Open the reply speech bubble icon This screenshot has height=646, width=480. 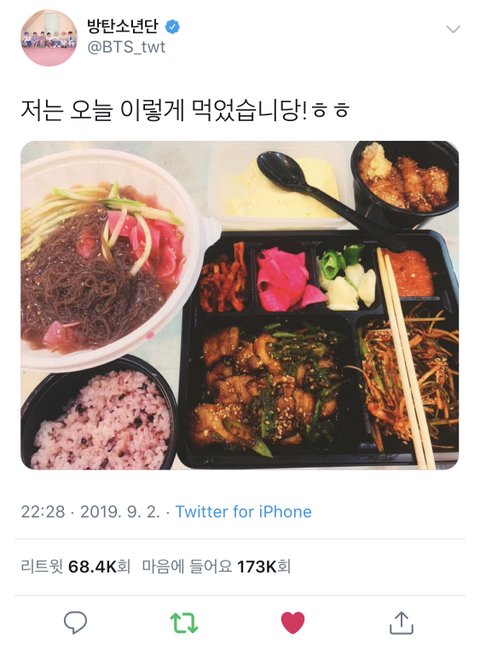[75, 622]
